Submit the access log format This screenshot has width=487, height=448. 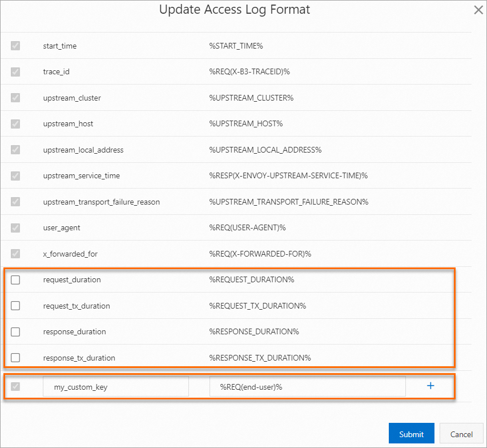pyautogui.click(x=411, y=433)
